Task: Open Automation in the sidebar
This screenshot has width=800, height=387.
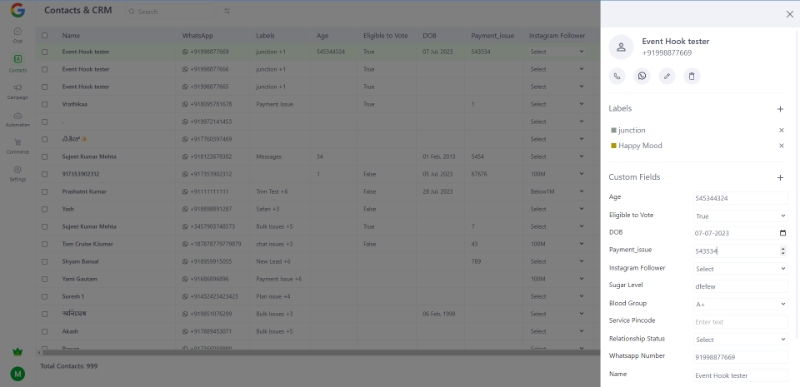Action: coord(18,119)
